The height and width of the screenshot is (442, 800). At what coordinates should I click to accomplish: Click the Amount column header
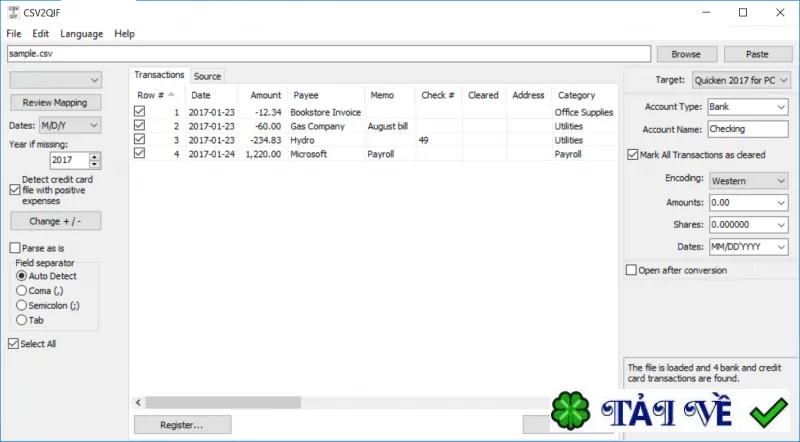tap(265, 95)
